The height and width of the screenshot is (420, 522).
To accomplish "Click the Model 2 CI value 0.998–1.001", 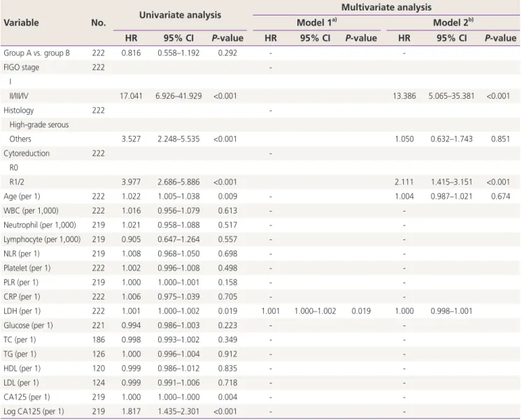I will 451,311.
